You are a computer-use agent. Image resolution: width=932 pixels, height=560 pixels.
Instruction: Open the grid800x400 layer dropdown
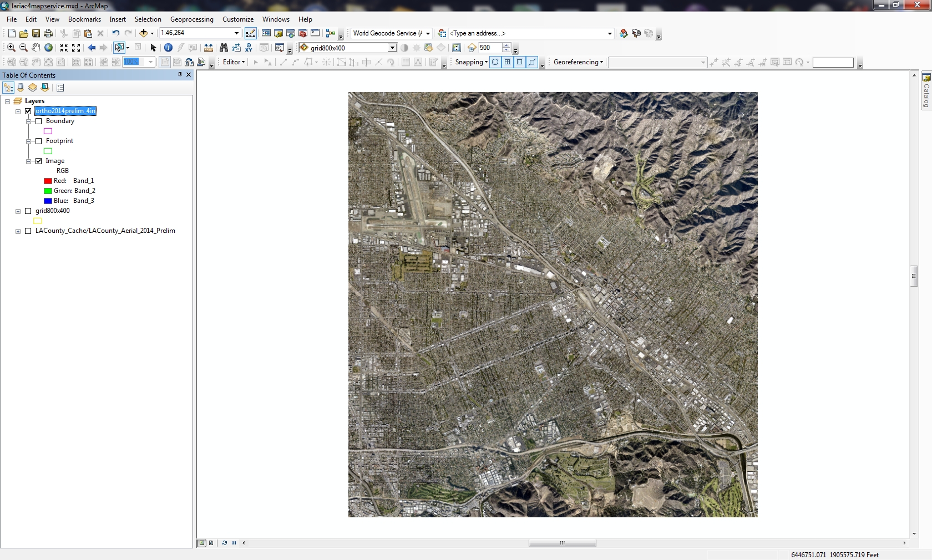(392, 48)
